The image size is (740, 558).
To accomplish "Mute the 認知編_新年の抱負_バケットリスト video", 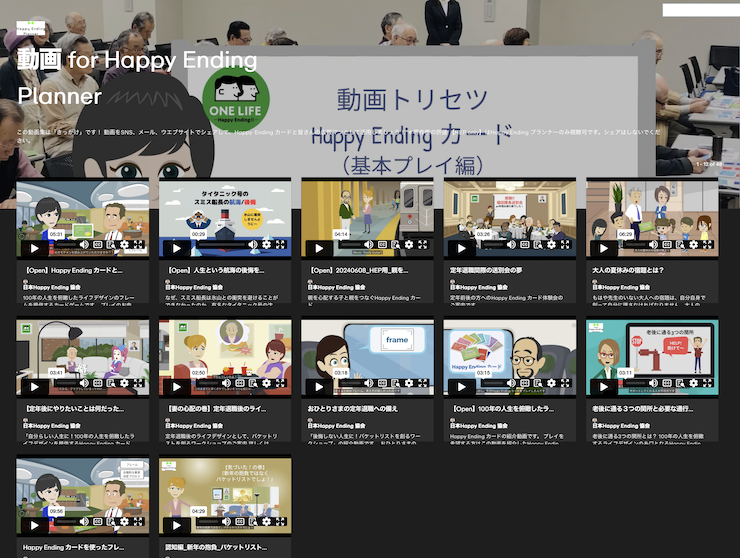I will tap(226, 521).
